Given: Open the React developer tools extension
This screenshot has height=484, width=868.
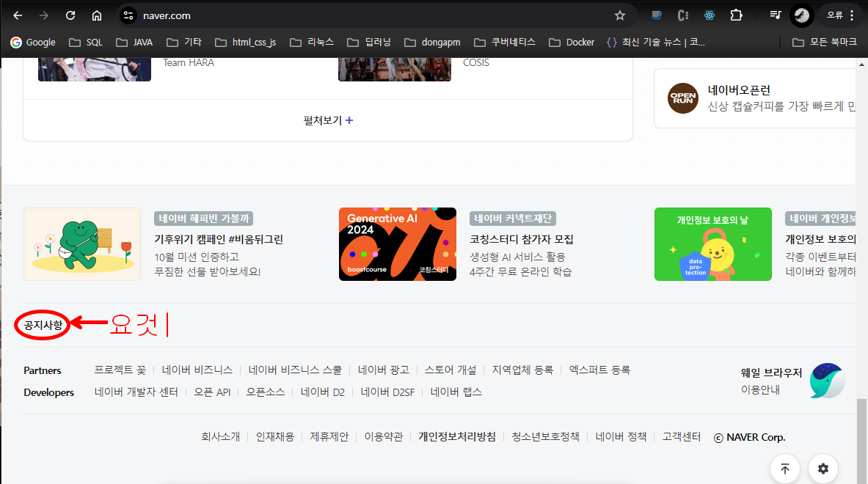Looking at the screenshot, I should [709, 15].
